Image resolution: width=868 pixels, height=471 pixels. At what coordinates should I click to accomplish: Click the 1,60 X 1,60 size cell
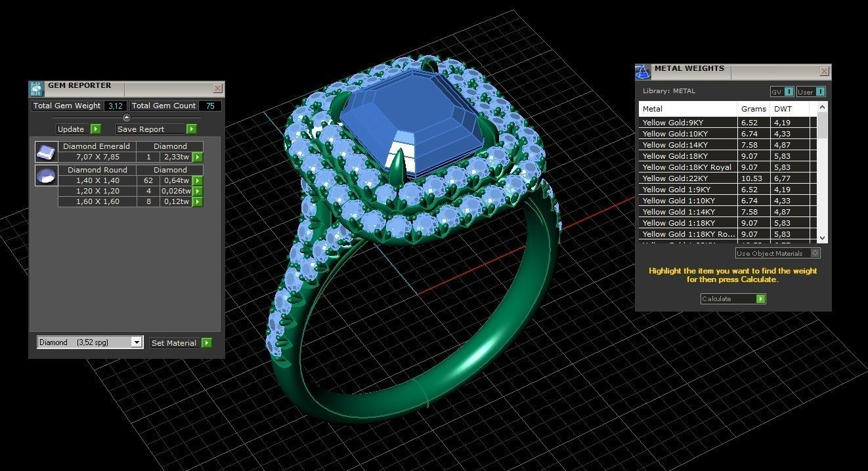(x=97, y=201)
